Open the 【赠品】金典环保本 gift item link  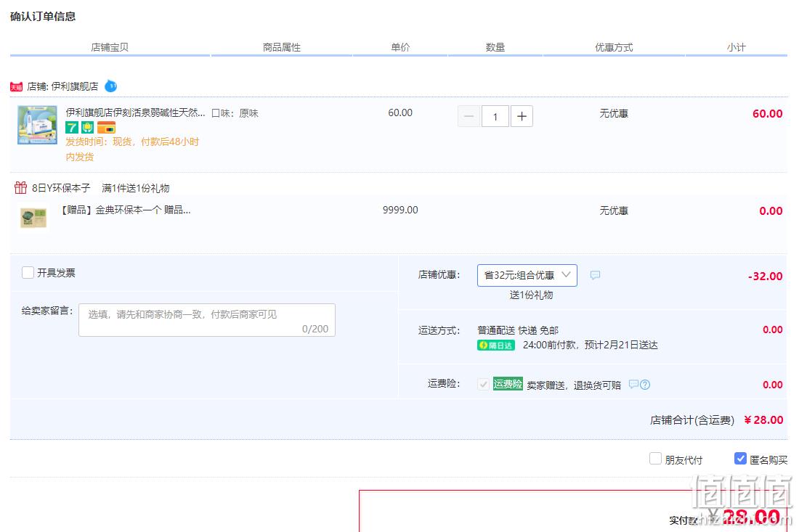click(x=125, y=210)
